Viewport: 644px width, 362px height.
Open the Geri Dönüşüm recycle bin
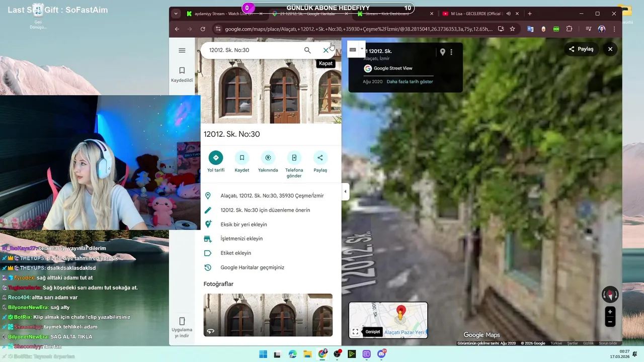tap(38, 16)
